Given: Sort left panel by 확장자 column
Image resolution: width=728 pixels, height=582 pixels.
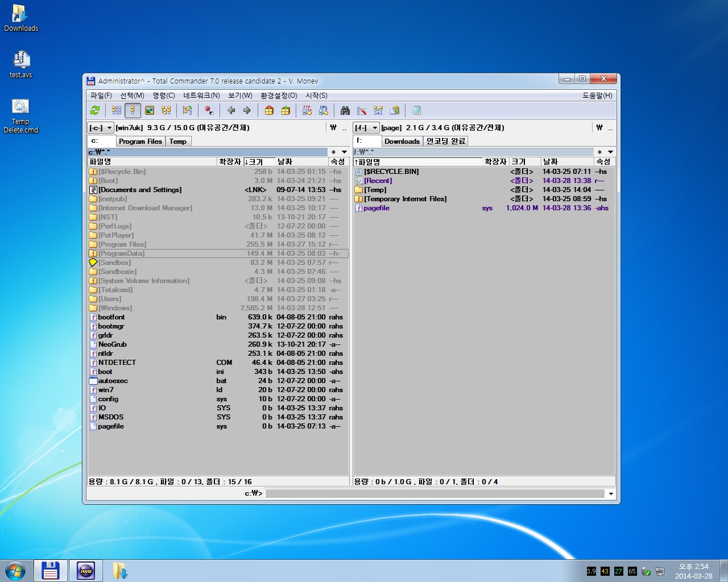Looking at the screenshot, I should point(230,162).
